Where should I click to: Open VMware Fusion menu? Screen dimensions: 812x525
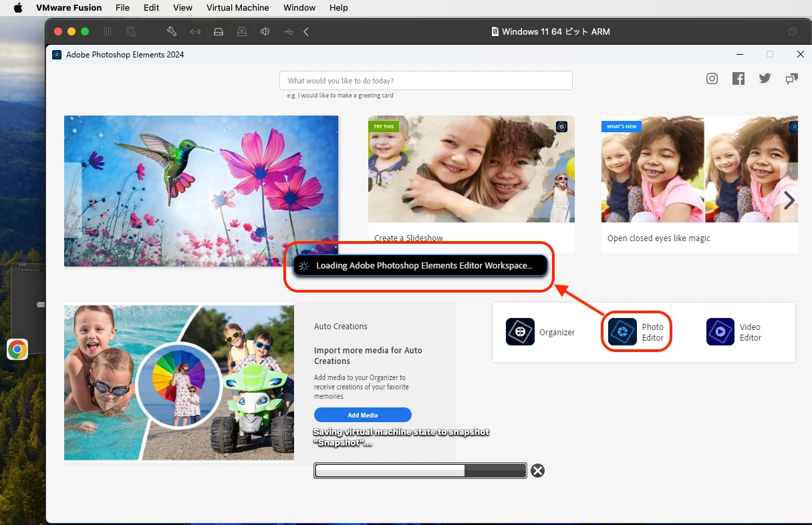pyautogui.click(x=69, y=8)
